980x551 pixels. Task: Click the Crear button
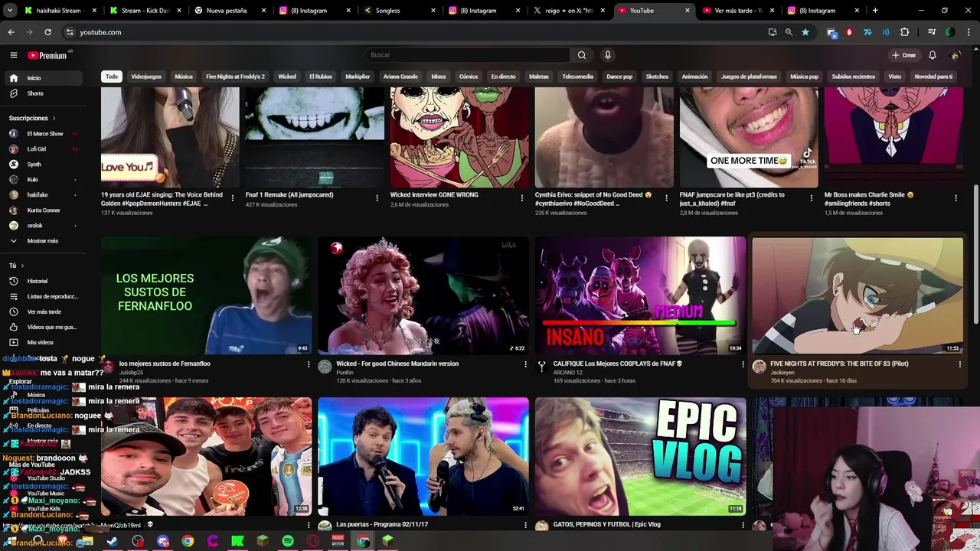[903, 55]
